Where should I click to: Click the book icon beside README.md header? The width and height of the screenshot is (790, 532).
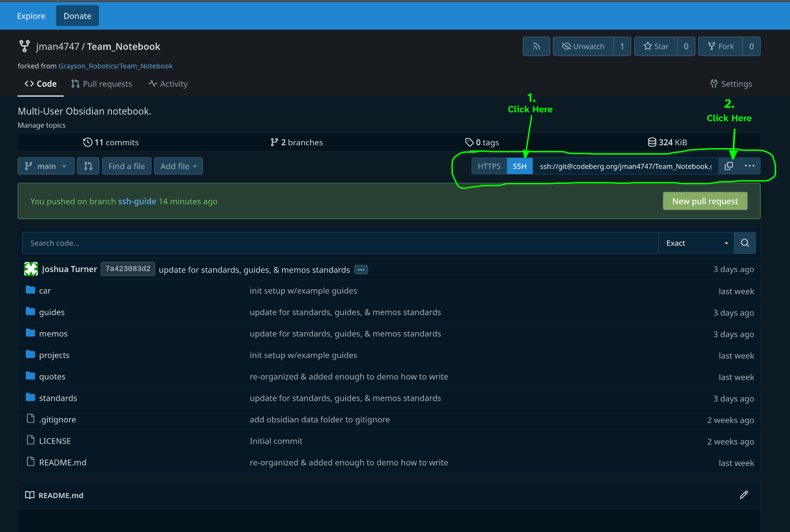click(x=30, y=495)
